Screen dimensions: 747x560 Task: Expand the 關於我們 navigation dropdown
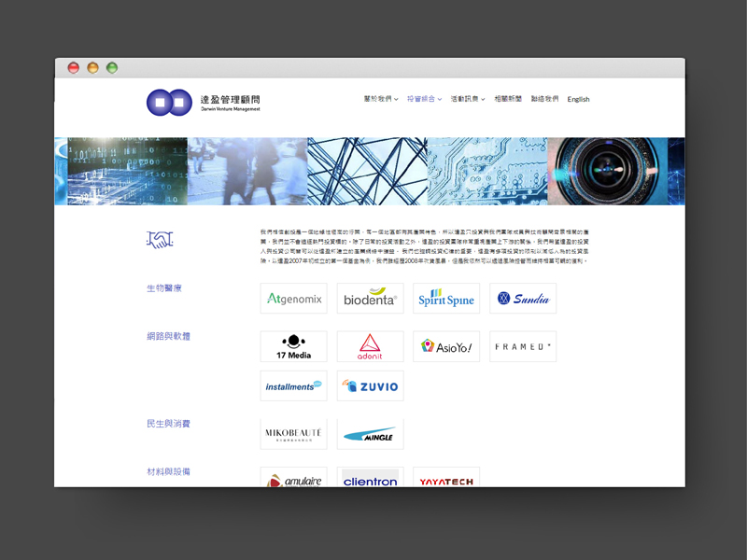381,99
